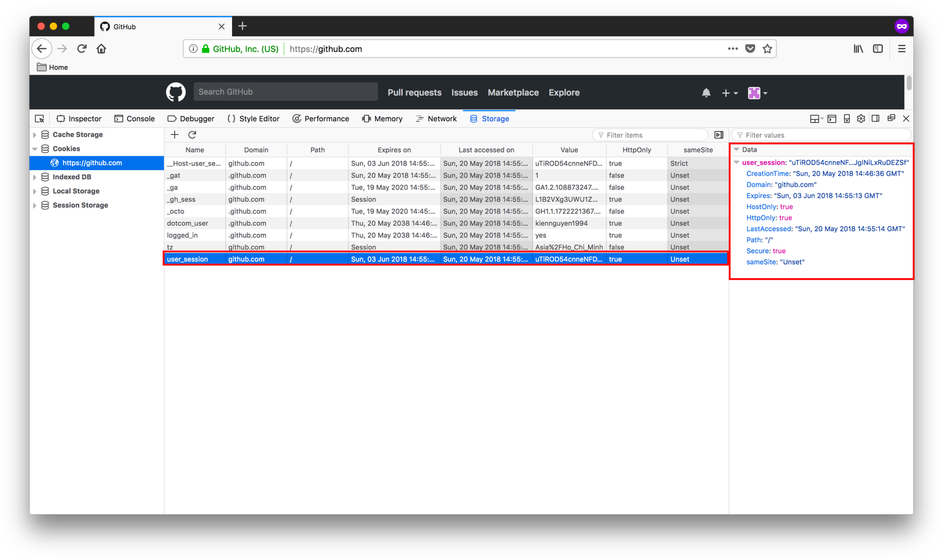Image resolution: width=943 pixels, height=560 pixels.
Task: Close the GitHub browser tab
Action: [222, 26]
